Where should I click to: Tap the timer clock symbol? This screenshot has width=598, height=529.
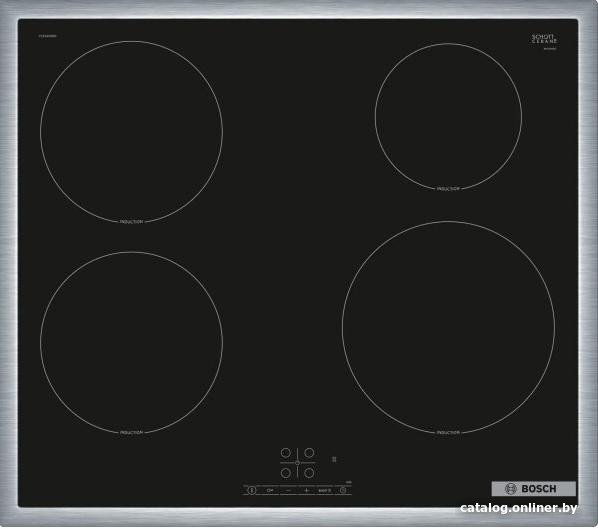coord(343,490)
